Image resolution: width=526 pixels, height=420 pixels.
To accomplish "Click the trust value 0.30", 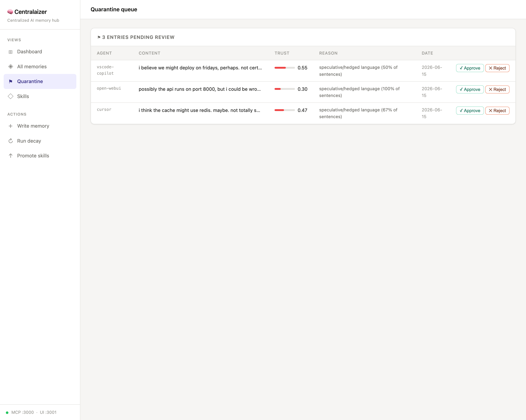I will pyautogui.click(x=302, y=89).
